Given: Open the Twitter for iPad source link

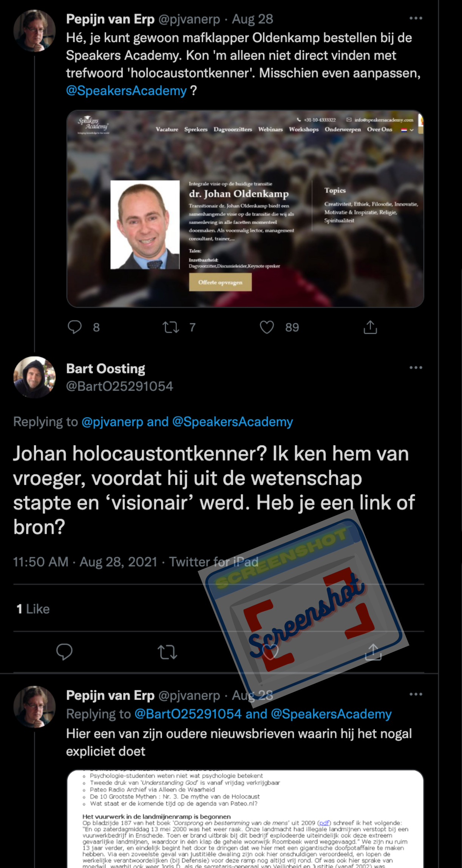Looking at the screenshot, I should [x=213, y=562].
